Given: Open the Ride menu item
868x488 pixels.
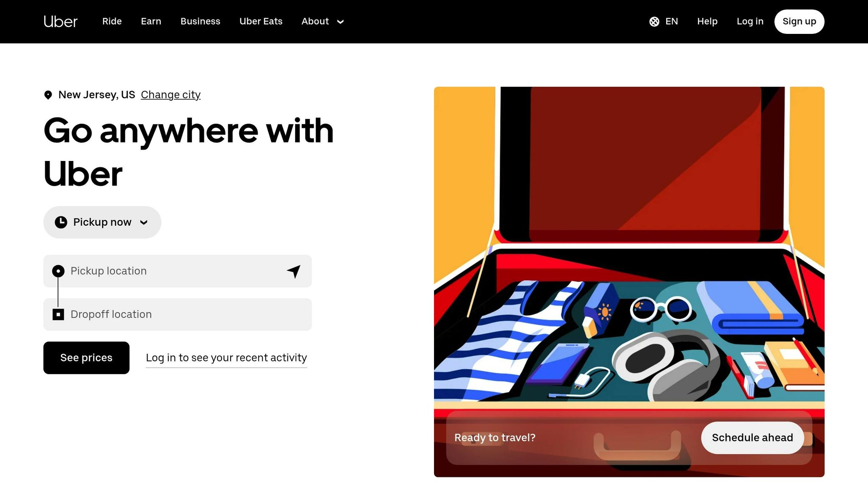Looking at the screenshot, I should pos(112,22).
